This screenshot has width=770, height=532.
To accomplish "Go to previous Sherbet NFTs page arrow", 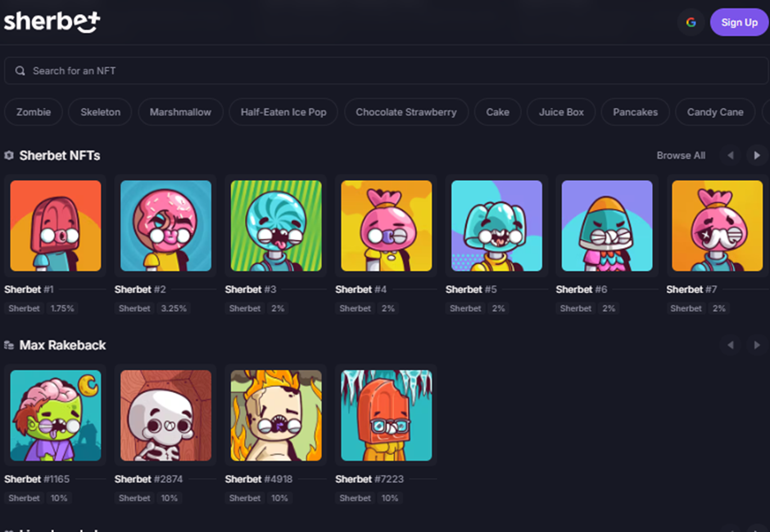I will pos(730,156).
